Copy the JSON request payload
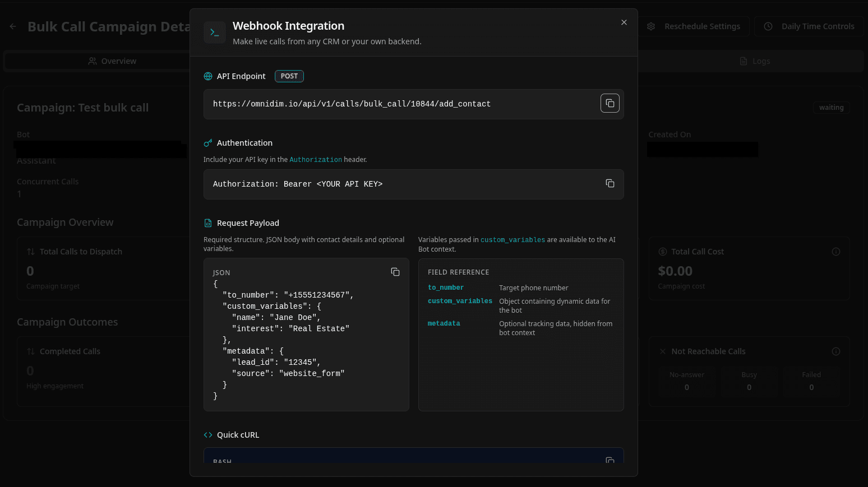Viewport: 868px width, 487px height. (395, 272)
